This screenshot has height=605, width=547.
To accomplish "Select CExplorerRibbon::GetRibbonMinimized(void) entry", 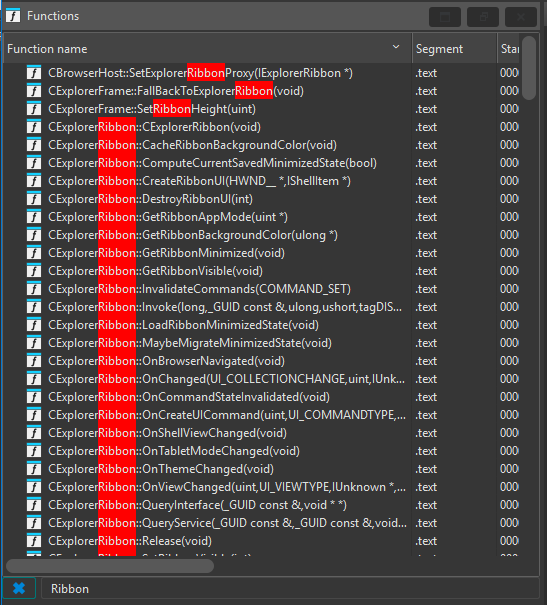I will click(166, 253).
